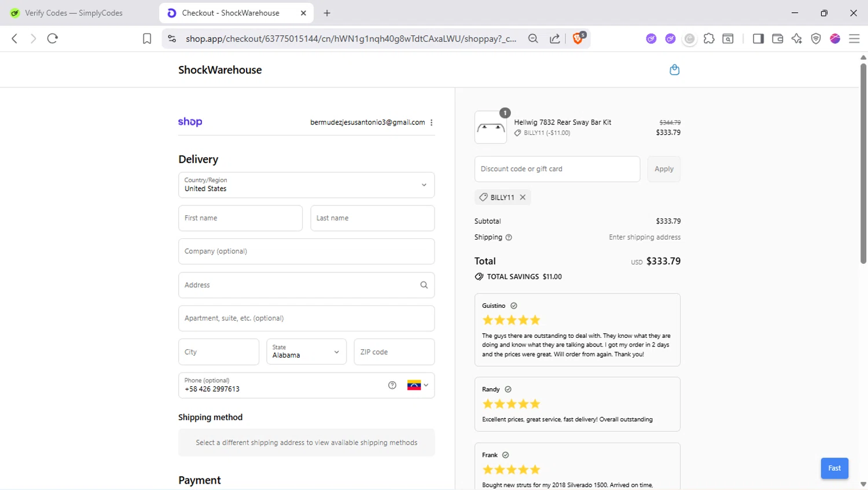
Task: Click the Discount code or gift card field
Action: tap(557, 169)
